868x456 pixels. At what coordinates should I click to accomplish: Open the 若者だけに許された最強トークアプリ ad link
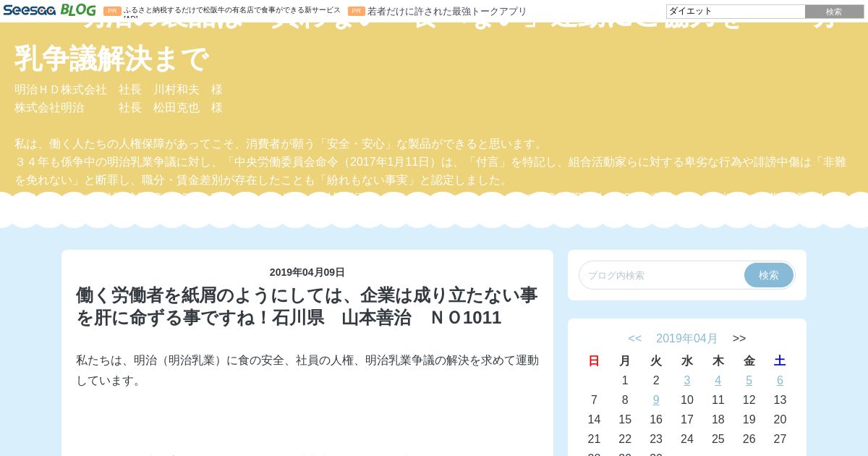coord(447,11)
